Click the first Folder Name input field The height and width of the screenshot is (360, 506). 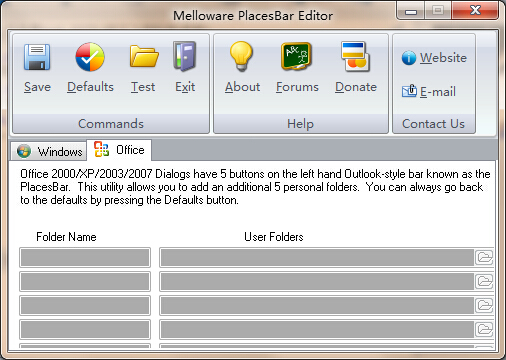[85, 257]
